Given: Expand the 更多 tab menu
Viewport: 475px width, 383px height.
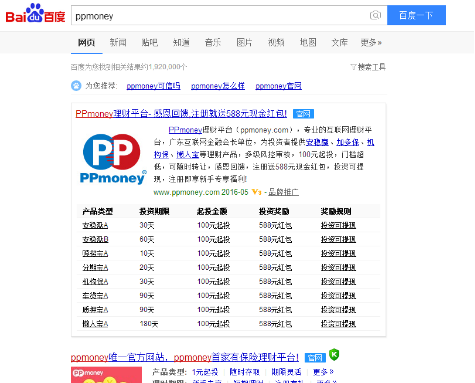Looking at the screenshot, I should [x=371, y=43].
